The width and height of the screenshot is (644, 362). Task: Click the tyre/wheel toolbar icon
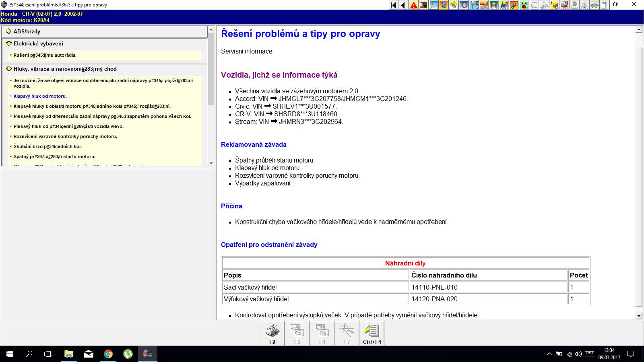[464, 5]
